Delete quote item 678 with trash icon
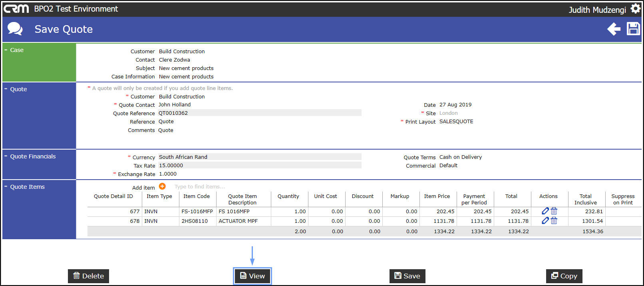 point(554,221)
